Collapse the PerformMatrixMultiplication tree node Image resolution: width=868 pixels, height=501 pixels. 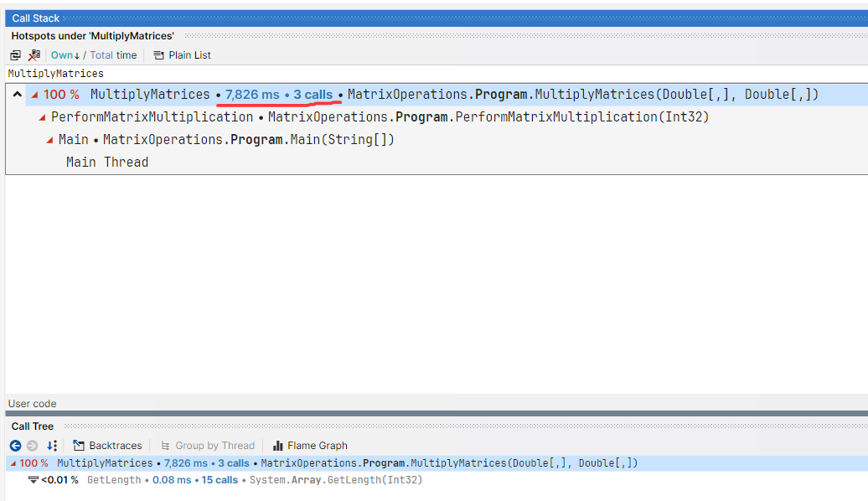[x=43, y=117]
